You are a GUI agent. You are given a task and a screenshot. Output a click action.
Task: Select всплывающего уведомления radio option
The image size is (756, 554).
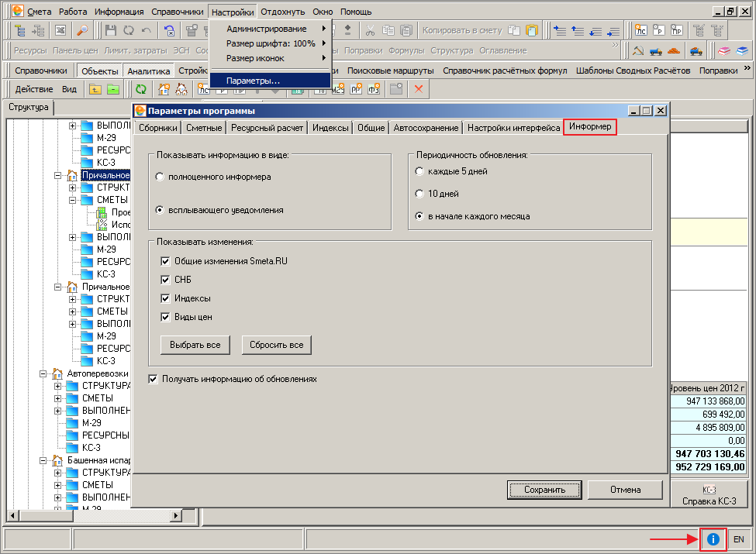(160, 210)
